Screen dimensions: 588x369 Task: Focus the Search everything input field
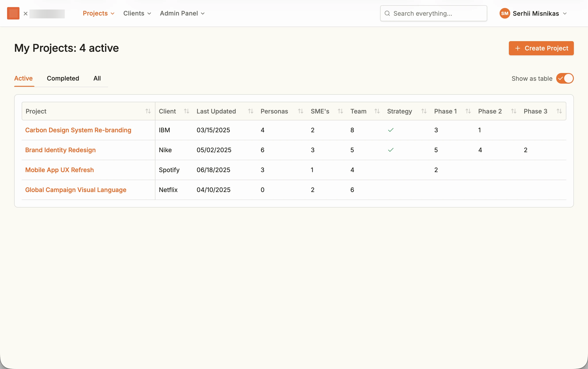[x=433, y=13]
